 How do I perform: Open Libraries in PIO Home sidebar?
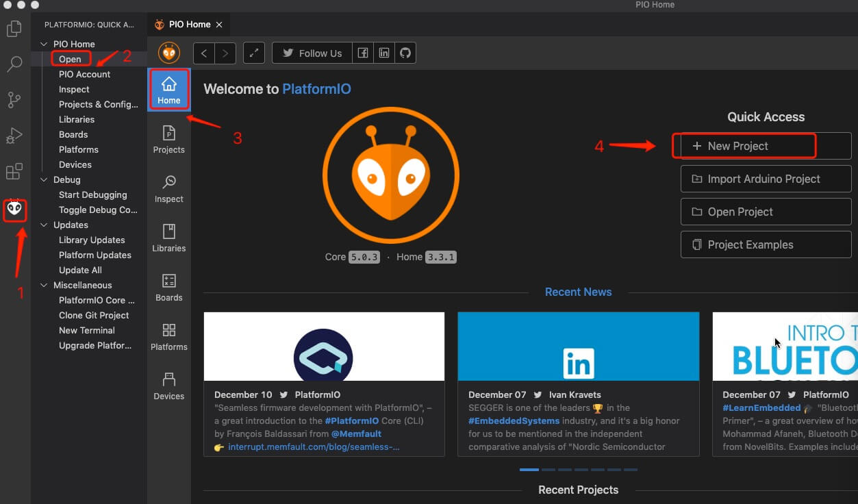(169, 238)
